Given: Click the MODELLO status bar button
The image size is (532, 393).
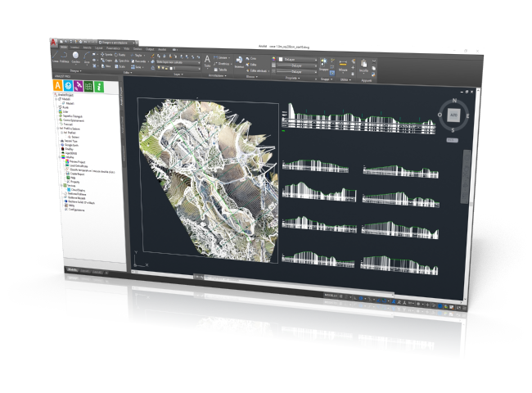Looking at the screenshot, I should pos(331,296).
